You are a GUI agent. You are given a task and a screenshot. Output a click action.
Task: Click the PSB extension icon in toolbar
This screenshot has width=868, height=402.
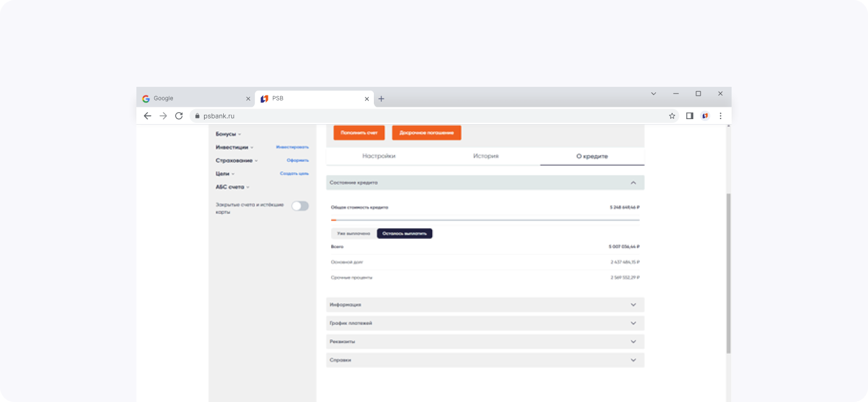tap(705, 116)
